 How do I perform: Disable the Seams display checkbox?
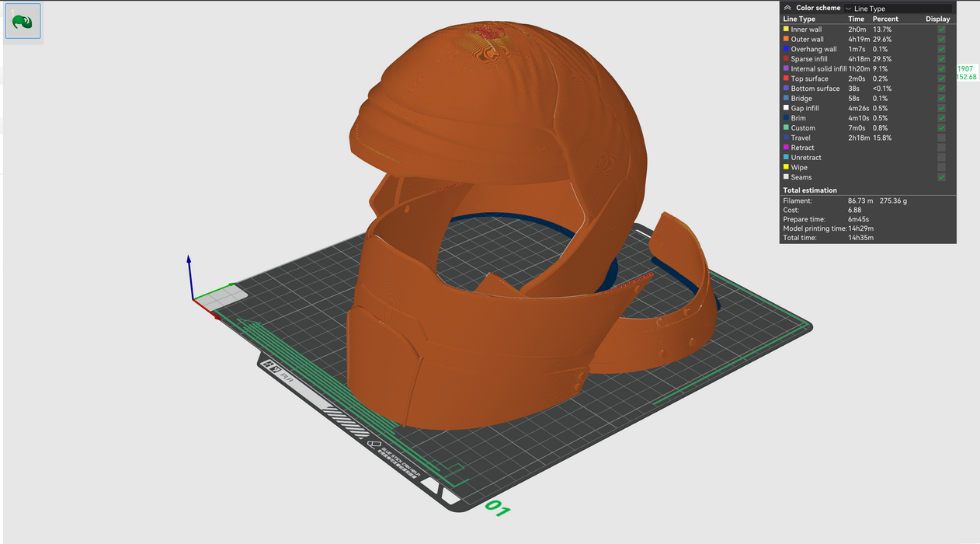click(941, 177)
